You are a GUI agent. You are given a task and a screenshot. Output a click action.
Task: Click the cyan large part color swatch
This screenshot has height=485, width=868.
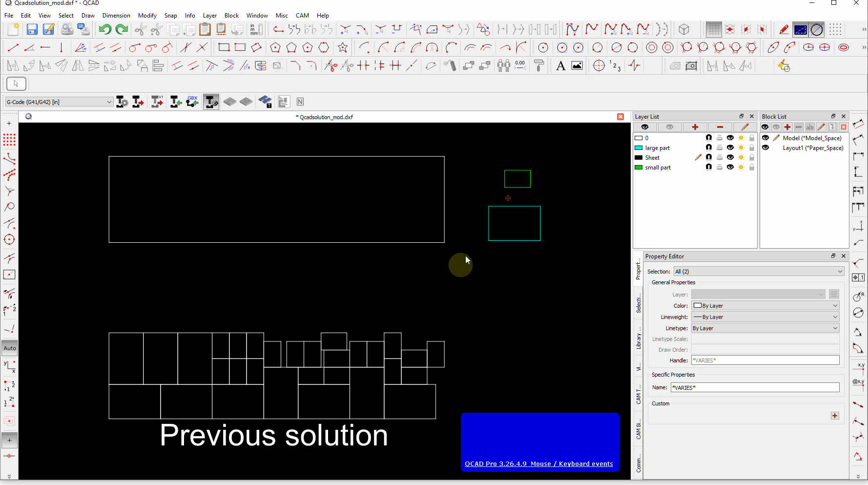click(x=638, y=148)
